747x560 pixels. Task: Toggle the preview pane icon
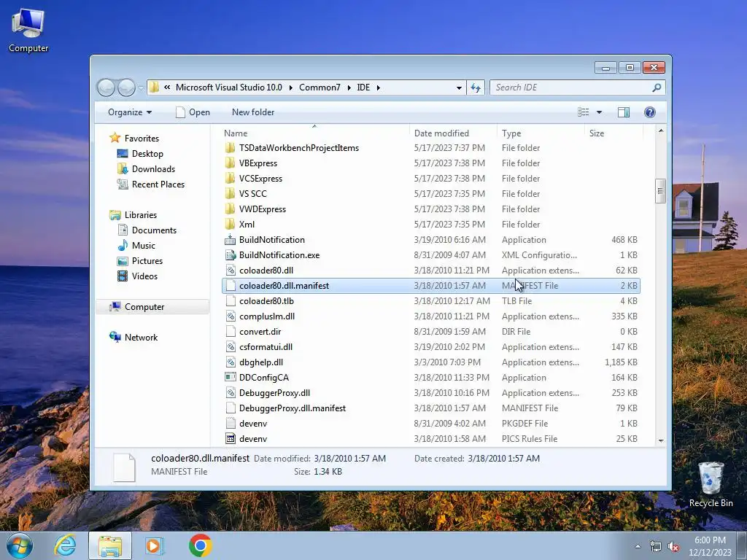[x=624, y=112]
